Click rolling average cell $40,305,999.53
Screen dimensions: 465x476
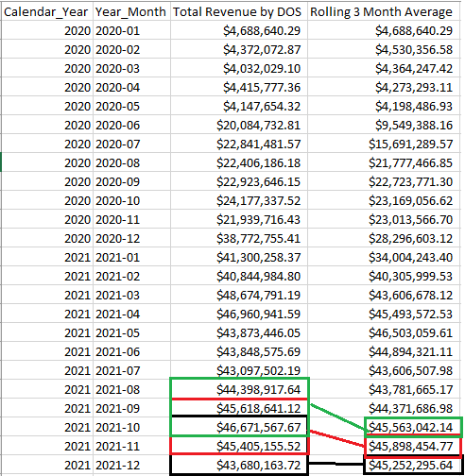(x=384, y=276)
